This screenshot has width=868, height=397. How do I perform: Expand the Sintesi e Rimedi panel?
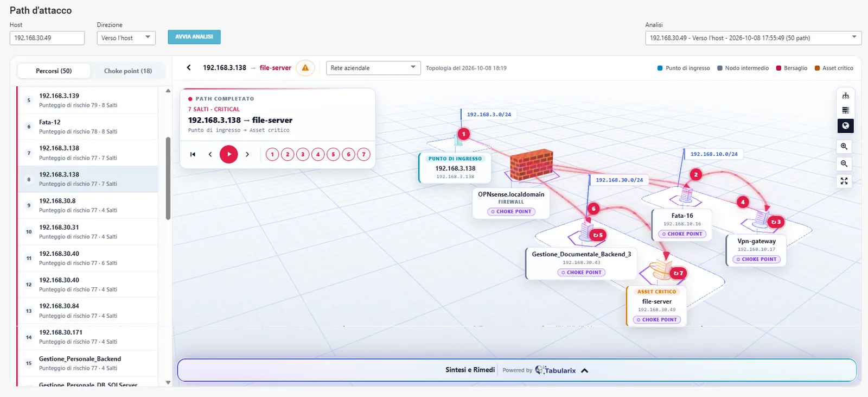pos(517,370)
